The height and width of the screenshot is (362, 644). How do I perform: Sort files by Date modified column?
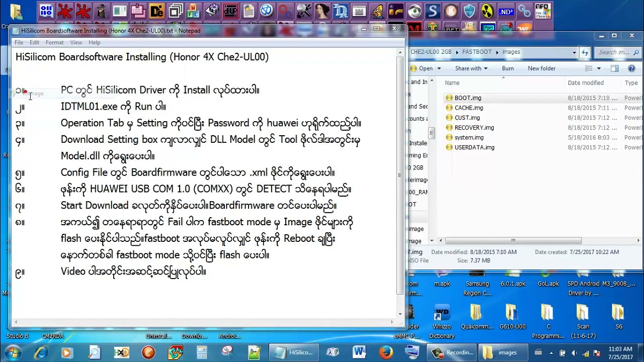[x=586, y=83]
